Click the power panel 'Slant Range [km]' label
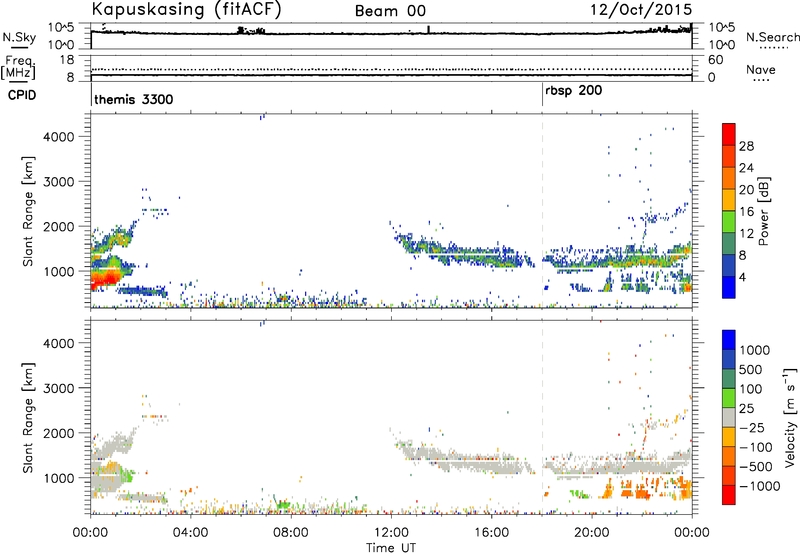The width and height of the screenshot is (800, 554). (x=28, y=211)
